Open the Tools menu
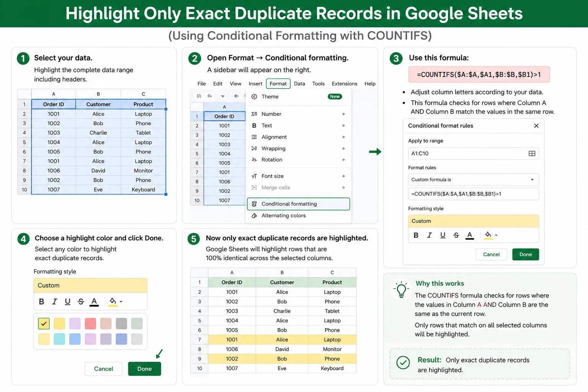Screen dimensions: 588x392 318,84
